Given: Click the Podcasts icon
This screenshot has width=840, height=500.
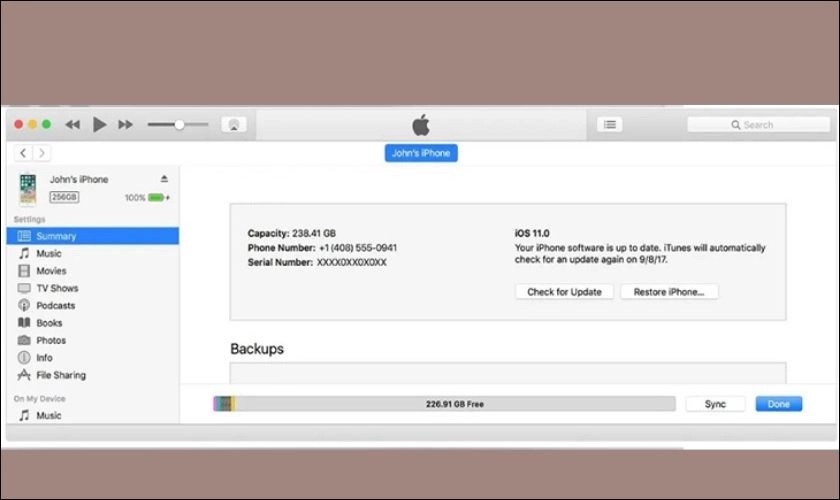Looking at the screenshot, I should pos(24,305).
